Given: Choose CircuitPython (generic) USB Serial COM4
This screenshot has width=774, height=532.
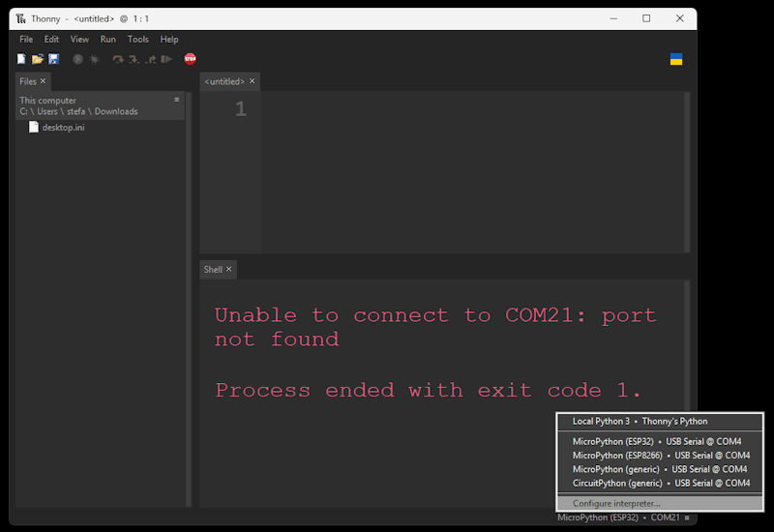Looking at the screenshot, I should pos(660,483).
